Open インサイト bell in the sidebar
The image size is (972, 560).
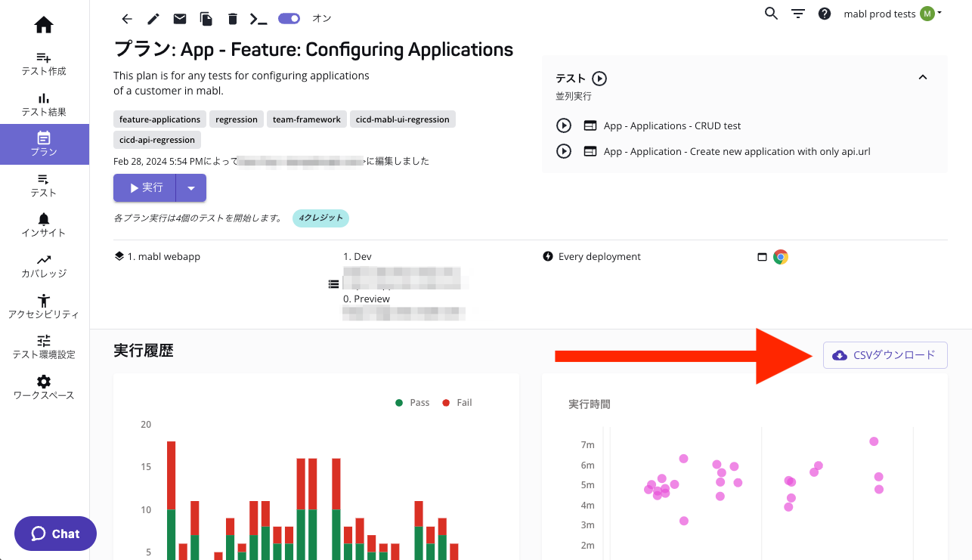tap(44, 225)
